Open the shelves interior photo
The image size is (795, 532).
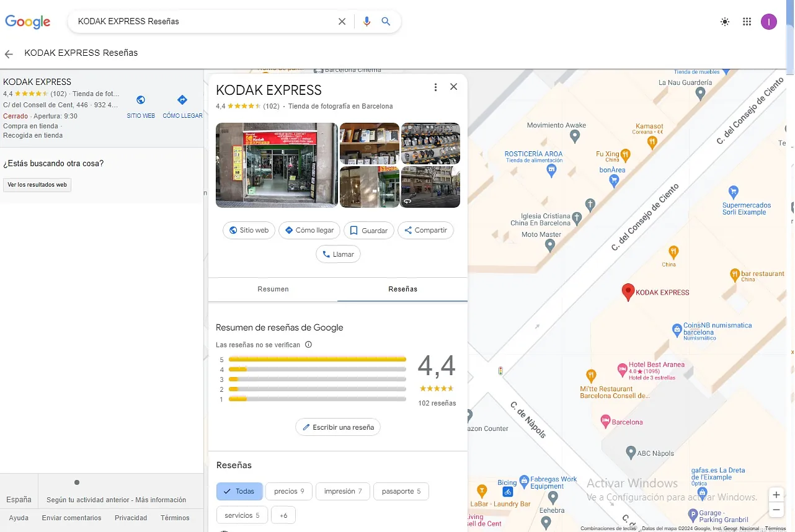(370, 143)
